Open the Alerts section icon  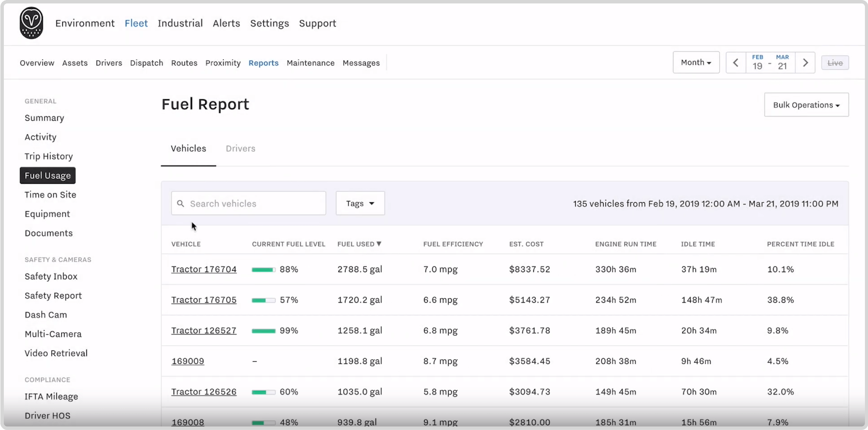click(226, 23)
